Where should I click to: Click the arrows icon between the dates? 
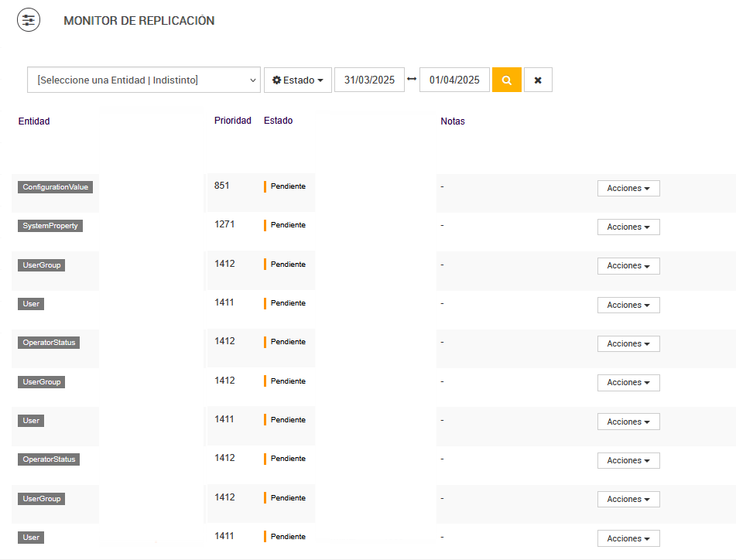coord(412,80)
